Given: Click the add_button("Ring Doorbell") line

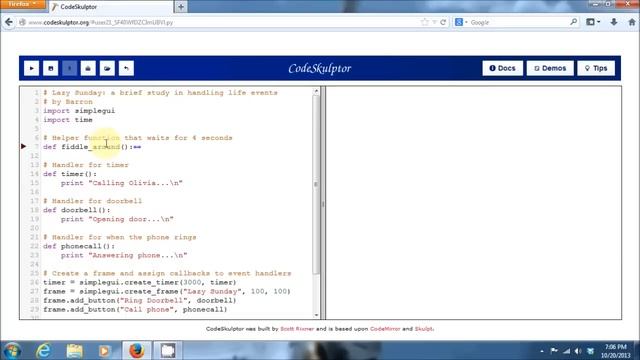Looking at the screenshot, I should click(140, 300).
